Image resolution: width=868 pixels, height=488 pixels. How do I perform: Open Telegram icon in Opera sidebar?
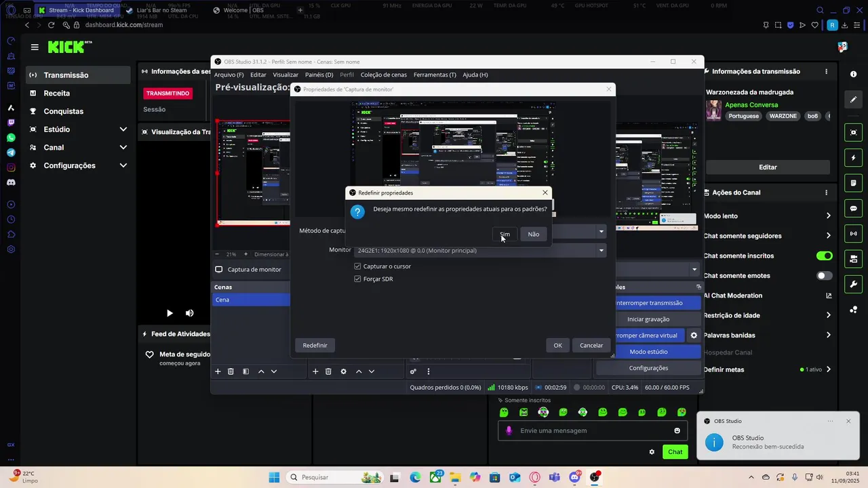(11, 152)
